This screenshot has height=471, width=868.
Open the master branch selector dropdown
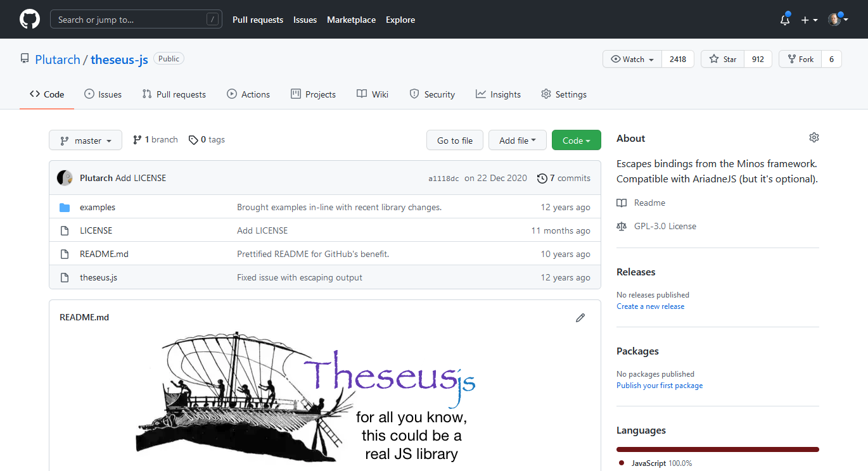(x=86, y=141)
